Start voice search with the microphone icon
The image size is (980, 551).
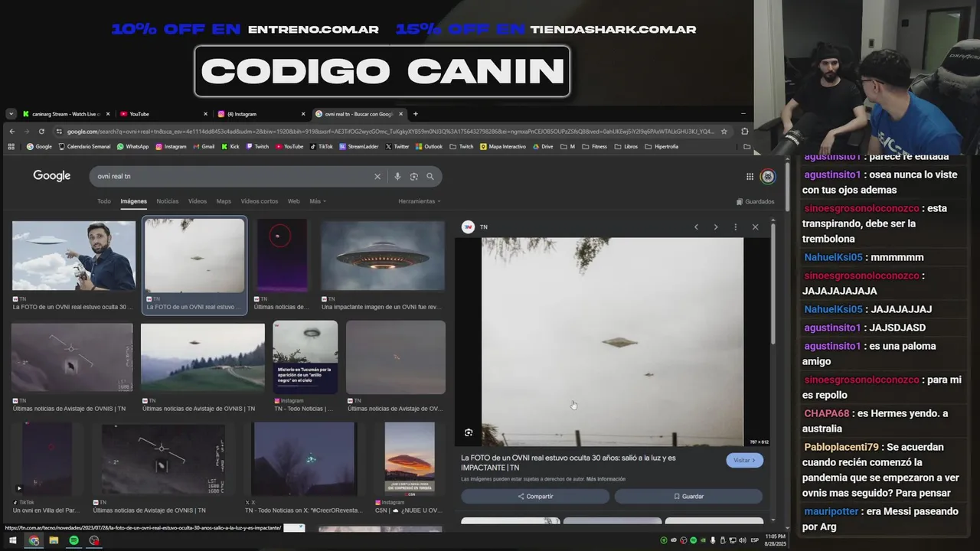pyautogui.click(x=397, y=176)
